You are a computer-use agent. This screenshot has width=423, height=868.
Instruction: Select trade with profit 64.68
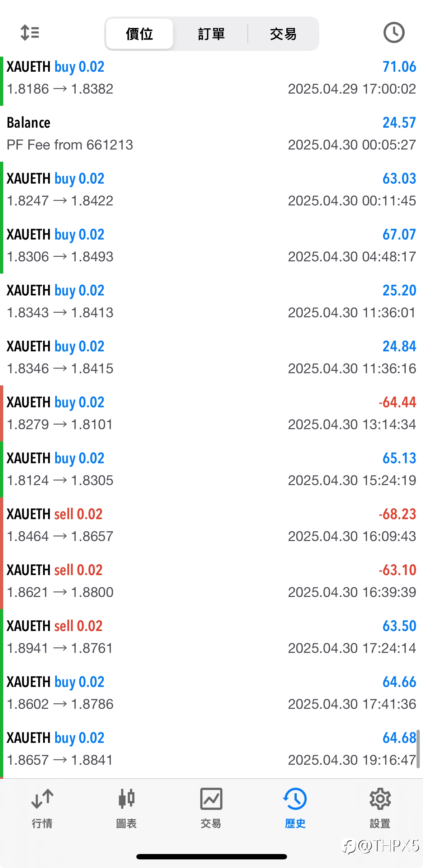pyautogui.click(x=211, y=749)
